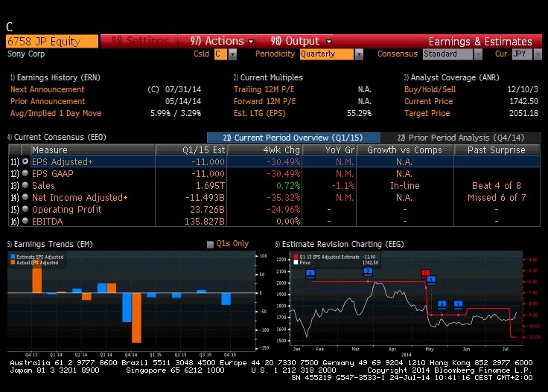Select the EBITDA radio button
This screenshot has height=392, width=548.
click(25, 221)
